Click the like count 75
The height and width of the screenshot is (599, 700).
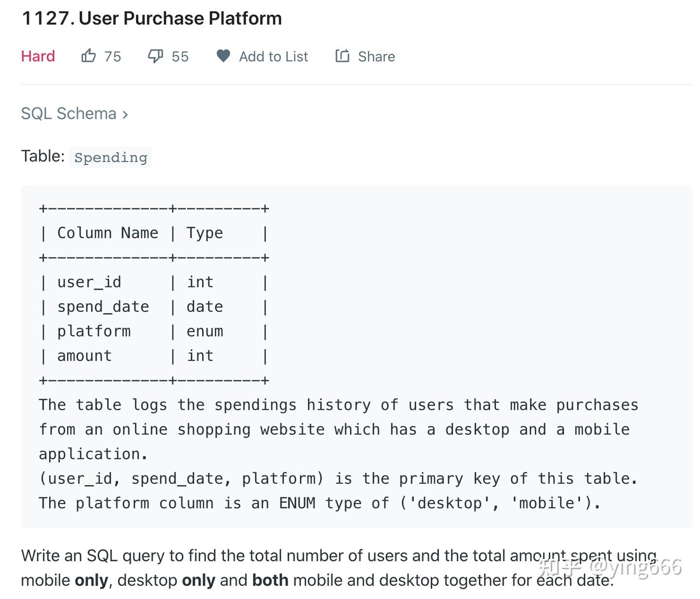113,57
